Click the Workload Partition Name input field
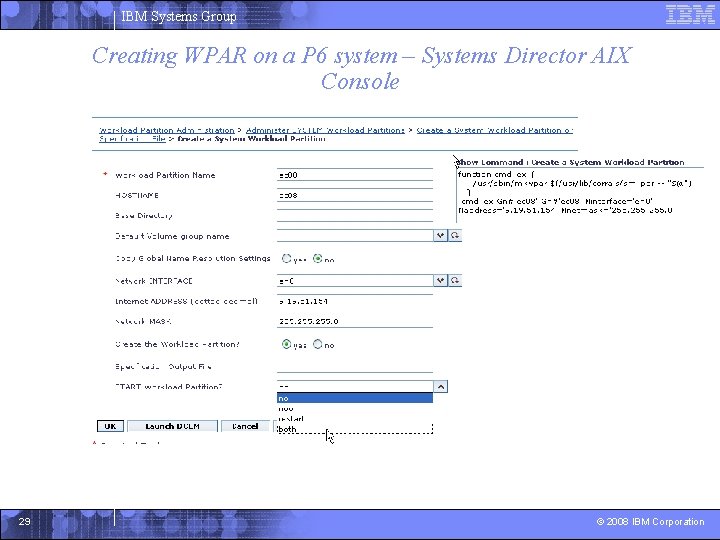This screenshot has width=720, height=540. click(354, 175)
